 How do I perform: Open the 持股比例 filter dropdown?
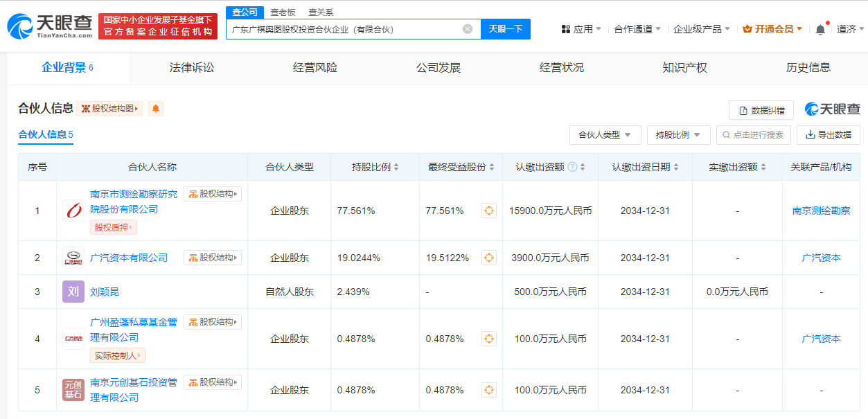click(678, 134)
